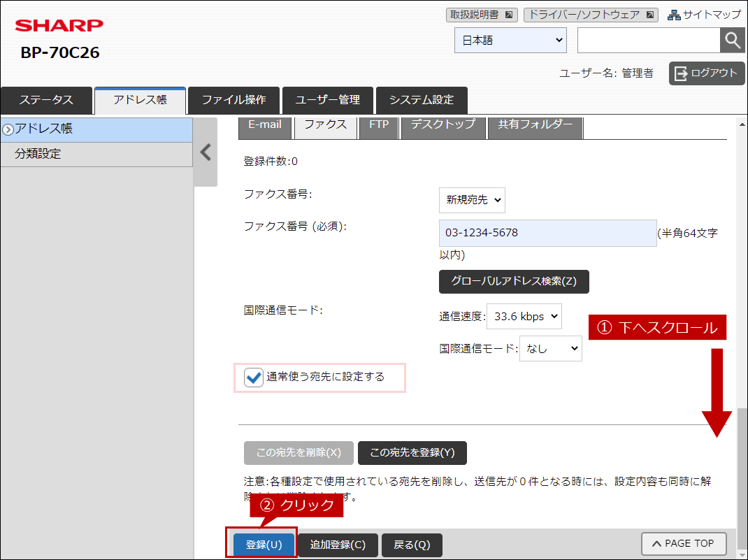The width and height of the screenshot is (748, 560).
Task: Open the 国際通信モード なし dropdown
Action: click(x=550, y=349)
